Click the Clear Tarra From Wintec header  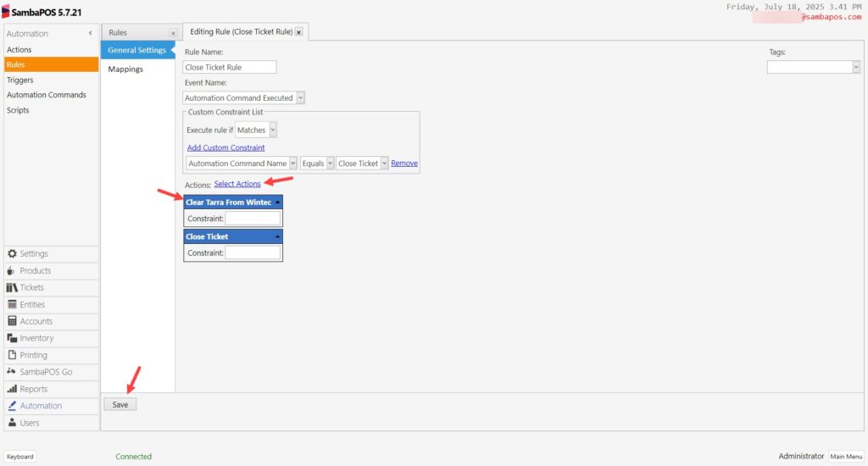[233, 202]
